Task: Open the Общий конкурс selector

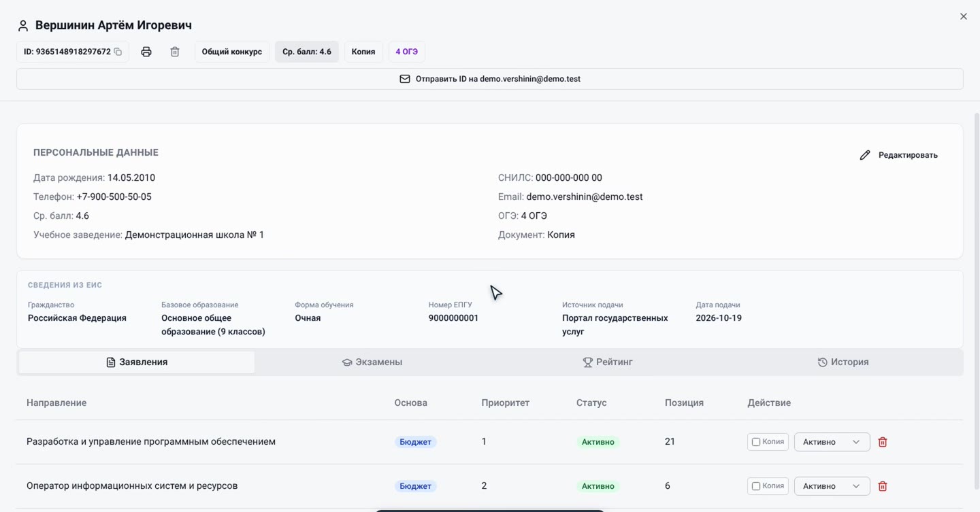Action: click(x=232, y=52)
